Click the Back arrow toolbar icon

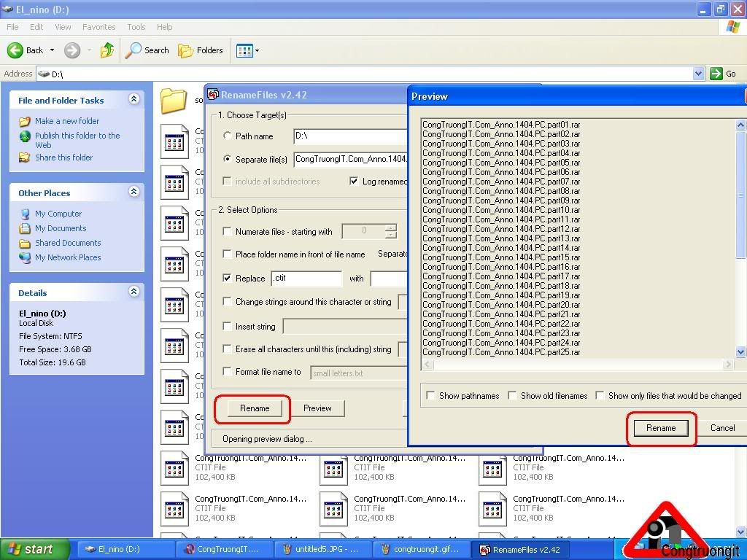[x=15, y=50]
